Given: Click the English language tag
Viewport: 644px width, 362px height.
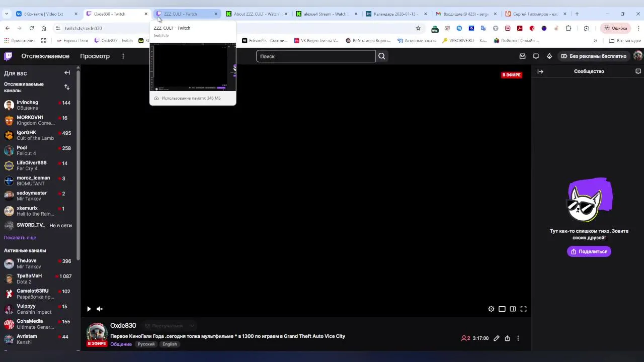Looking at the screenshot, I should [x=170, y=344].
